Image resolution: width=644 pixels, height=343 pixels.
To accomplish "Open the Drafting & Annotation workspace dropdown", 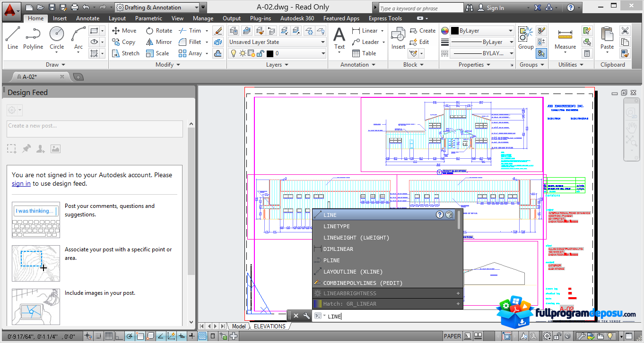I will click(161, 8).
